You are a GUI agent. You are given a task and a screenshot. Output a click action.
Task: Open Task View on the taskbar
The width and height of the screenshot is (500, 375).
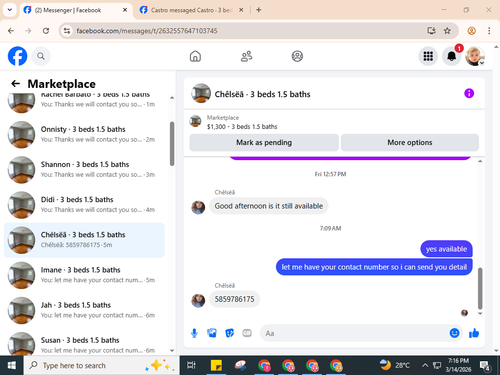coord(191,366)
